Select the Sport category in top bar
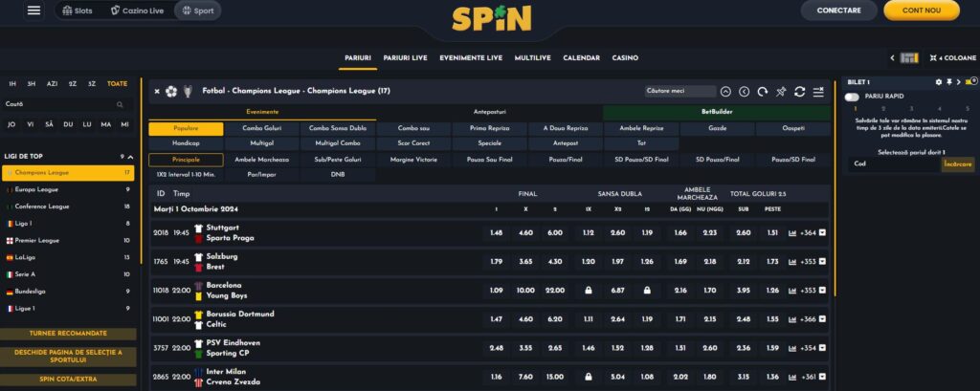980x391 pixels. coord(197,11)
